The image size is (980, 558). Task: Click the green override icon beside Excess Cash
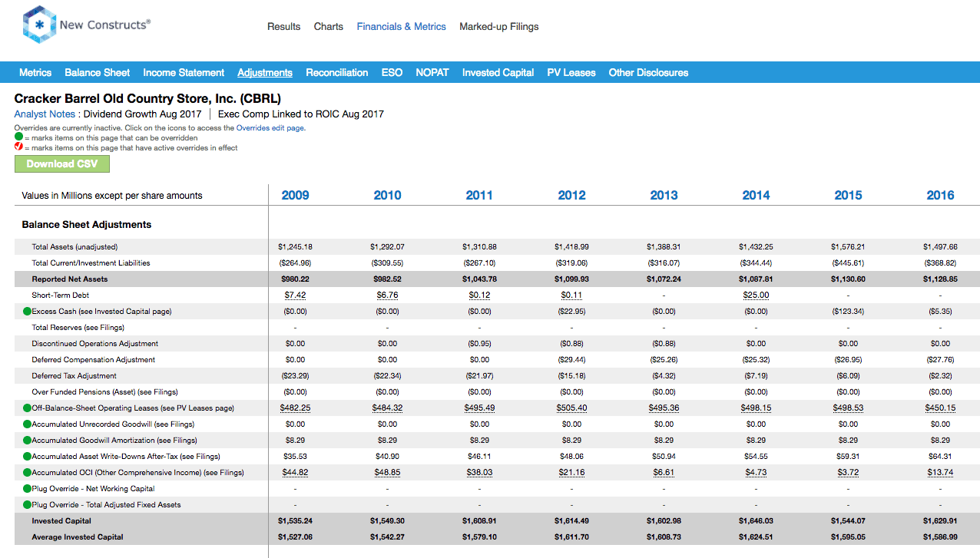click(27, 312)
